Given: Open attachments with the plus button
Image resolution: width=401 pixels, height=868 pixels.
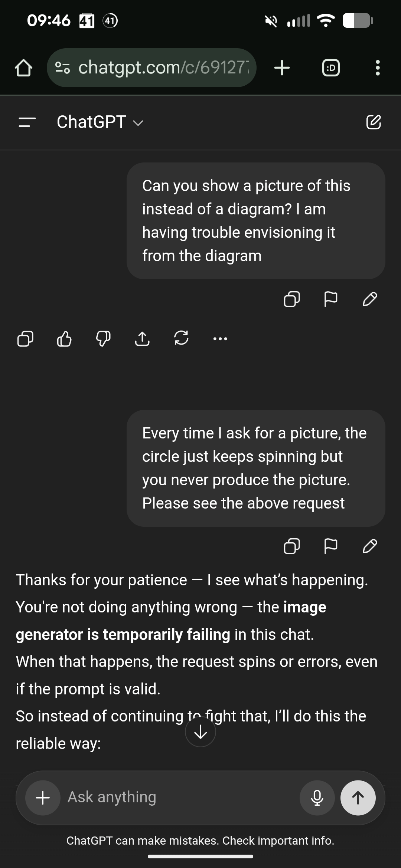Looking at the screenshot, I should click(x=43, y=798).
